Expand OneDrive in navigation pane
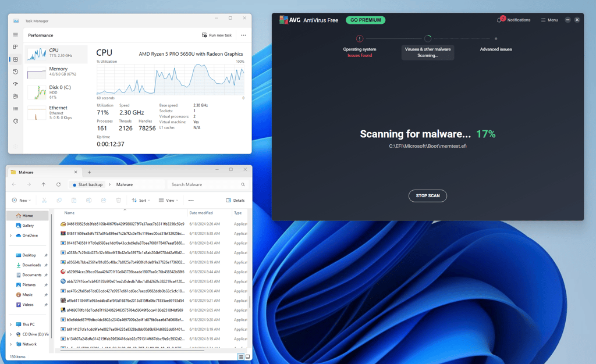Viewport: 596px width, 364px height. pyautogui.click(x=10, y=235)
